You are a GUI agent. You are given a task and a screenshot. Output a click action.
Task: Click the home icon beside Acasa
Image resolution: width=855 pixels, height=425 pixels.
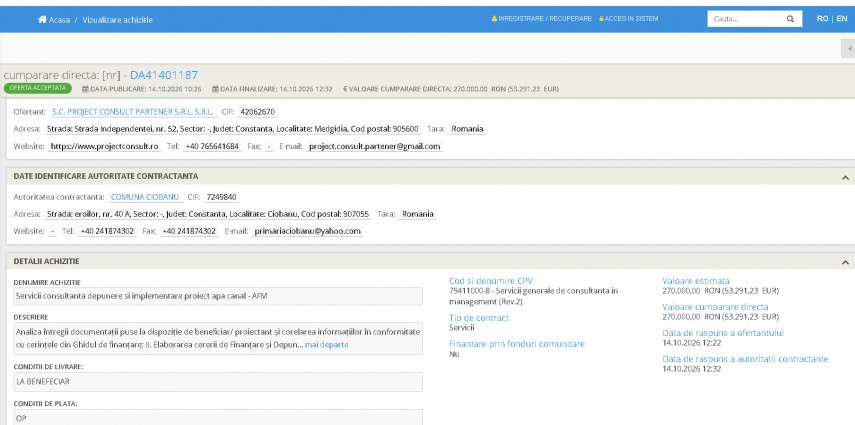pos(42,19)
